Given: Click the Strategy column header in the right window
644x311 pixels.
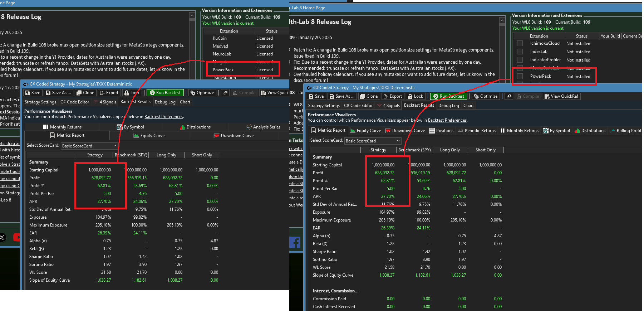Looking at the screenshot, I should [378, 150].
